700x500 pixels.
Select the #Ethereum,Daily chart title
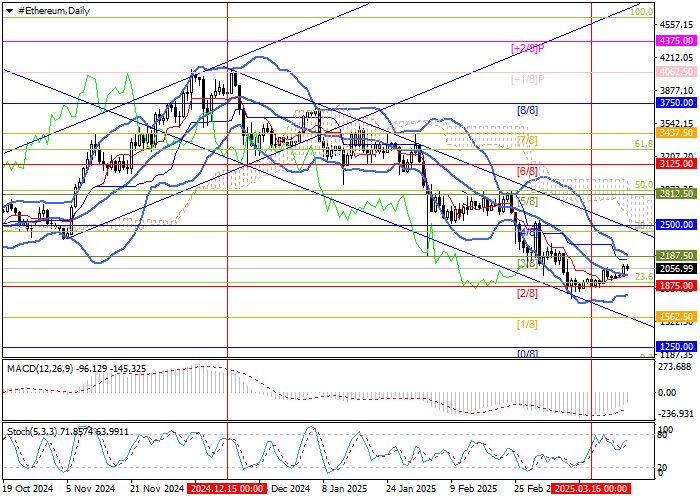click(x=49, y=10)
